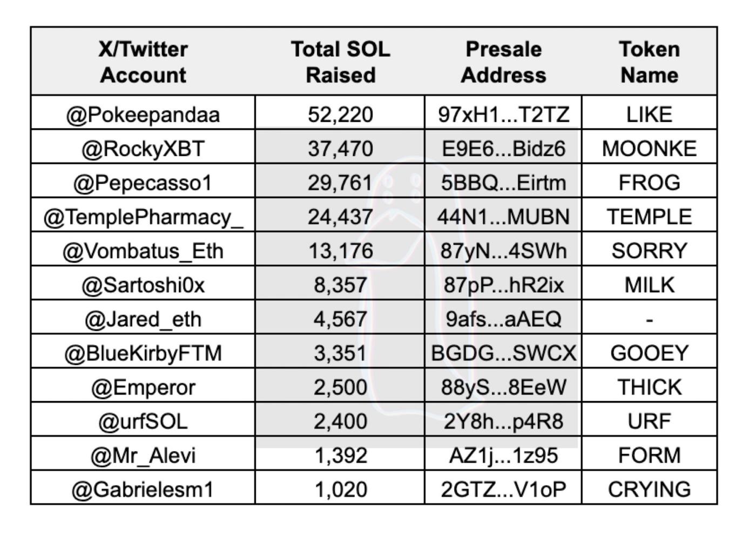Click the @Pokeepandaa account cell
Viewport: 756px width, 536px height.
point(143,115)
